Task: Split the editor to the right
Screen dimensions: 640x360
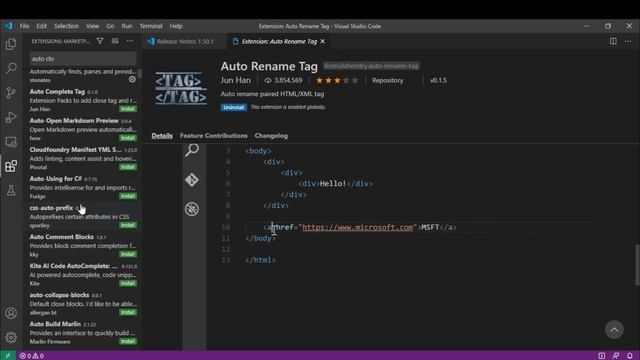Action: click(613, 41)
